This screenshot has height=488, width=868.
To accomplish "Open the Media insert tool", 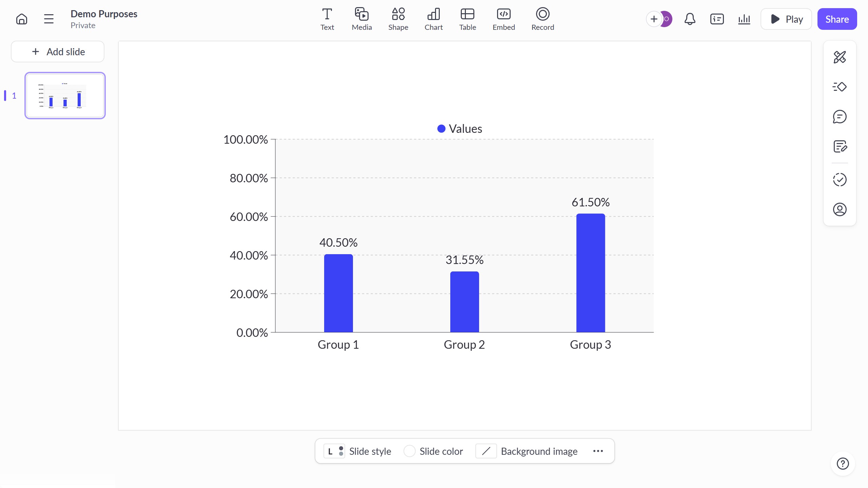I will [361, 19].
